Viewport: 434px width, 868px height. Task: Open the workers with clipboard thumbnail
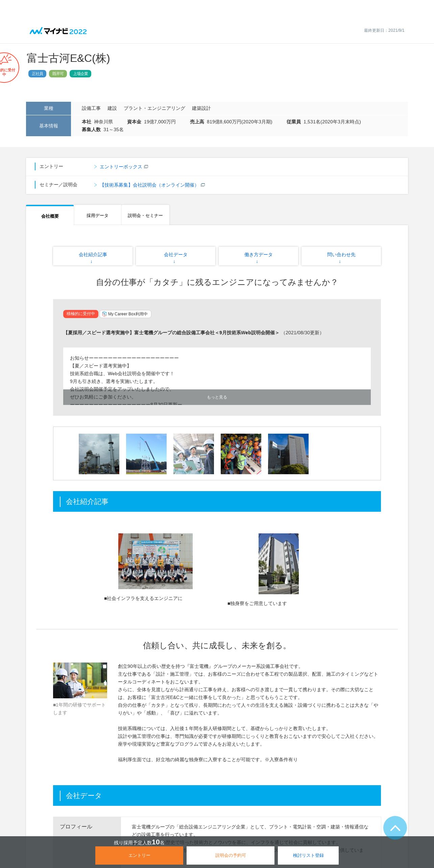(x=194, y=454)
